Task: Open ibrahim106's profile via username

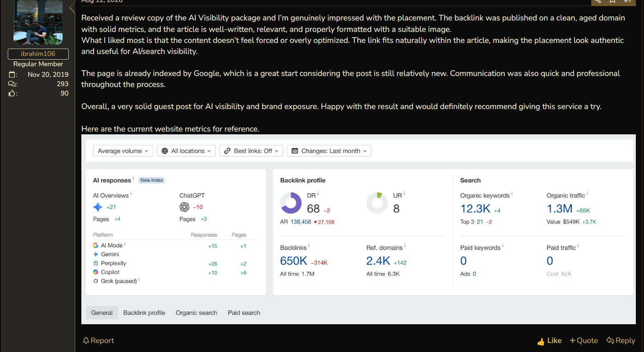Action: point(38,54)
